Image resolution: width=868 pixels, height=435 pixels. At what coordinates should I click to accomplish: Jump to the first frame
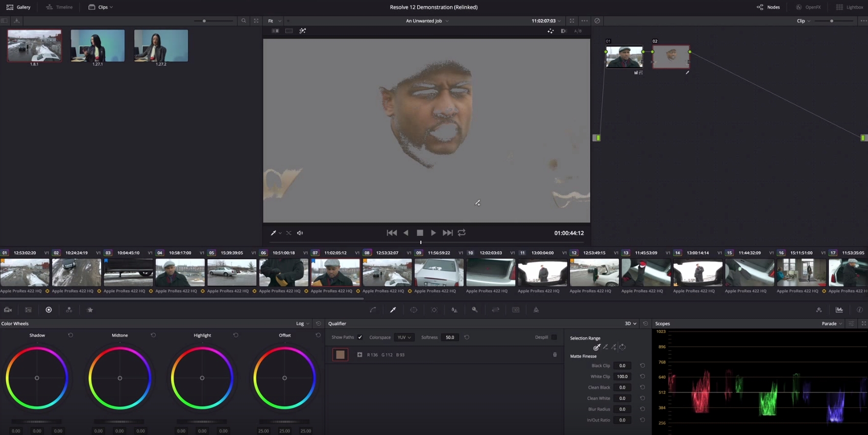[x=392, y=233]
